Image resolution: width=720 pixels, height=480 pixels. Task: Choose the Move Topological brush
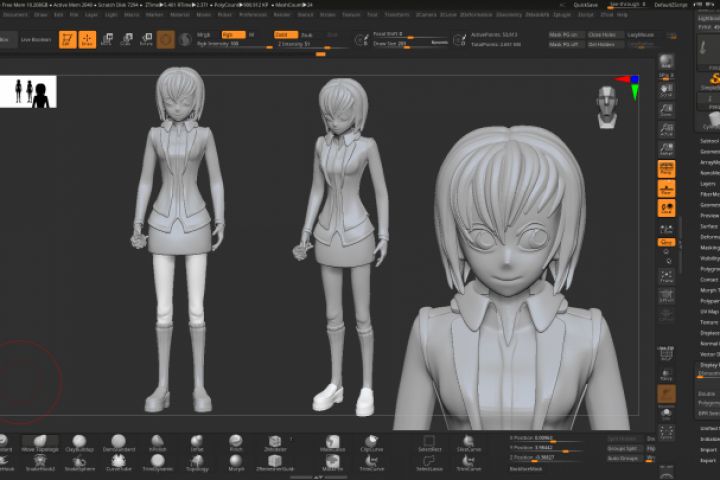click(40, 443)
